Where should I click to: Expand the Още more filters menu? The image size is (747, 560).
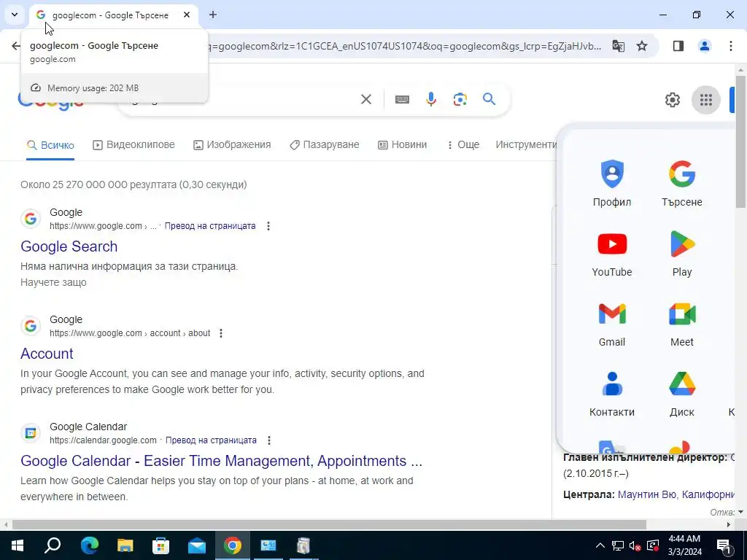point(463,145)
